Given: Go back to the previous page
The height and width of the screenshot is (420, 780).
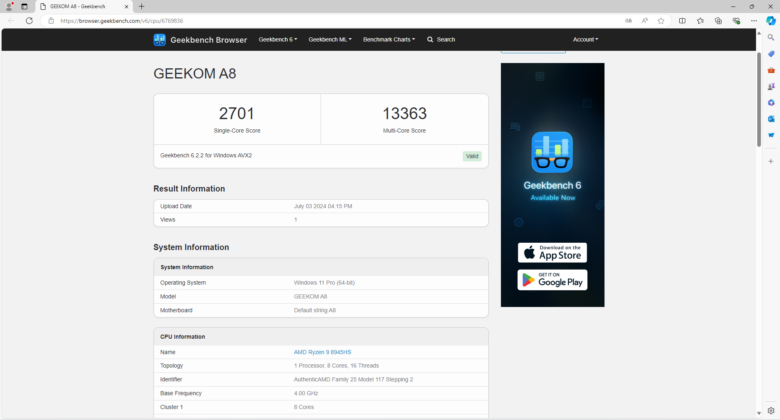Looking at the screenshot, I should (x=11, y=21).
